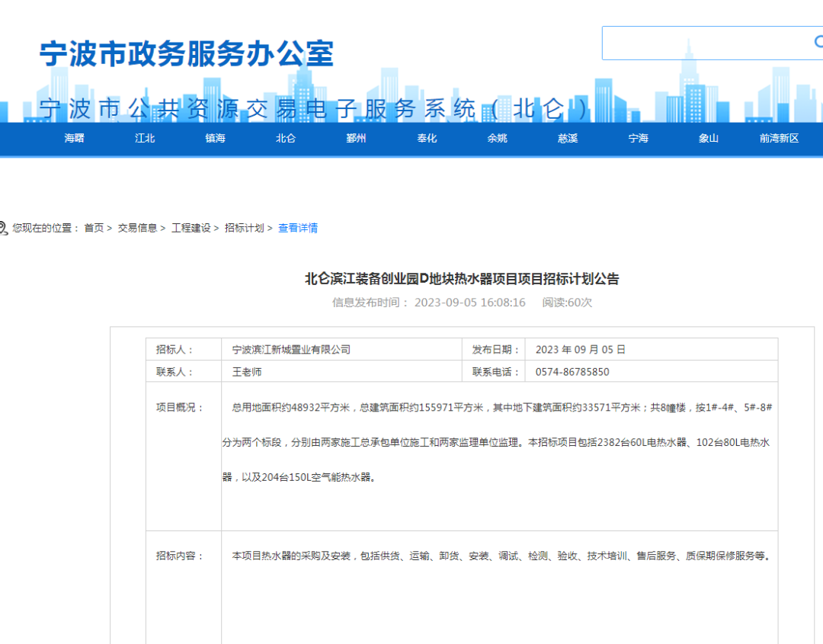Viewport: 823px width, 644px height.
Task: Click the bidder name 宁波滨江新城置业有限公司
Action: [x=291, y=350]
